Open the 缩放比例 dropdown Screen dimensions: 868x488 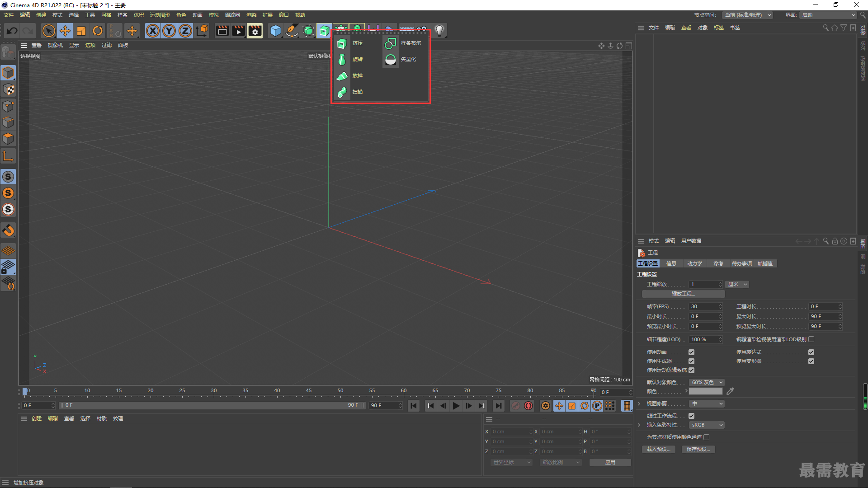561,462
